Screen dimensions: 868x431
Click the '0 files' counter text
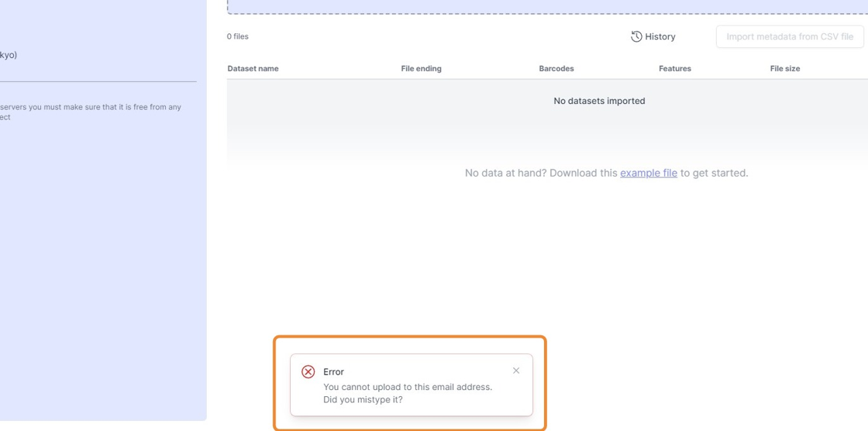pos(238,36)
